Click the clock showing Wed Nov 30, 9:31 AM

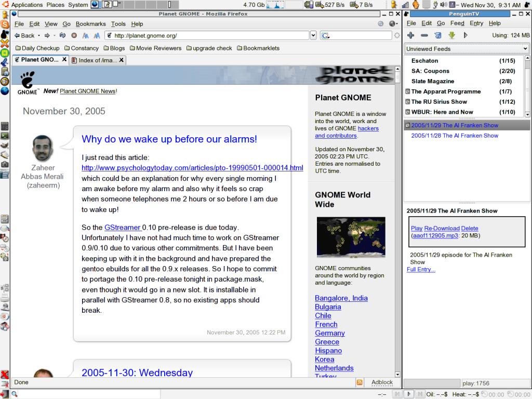tap(490, 5)
